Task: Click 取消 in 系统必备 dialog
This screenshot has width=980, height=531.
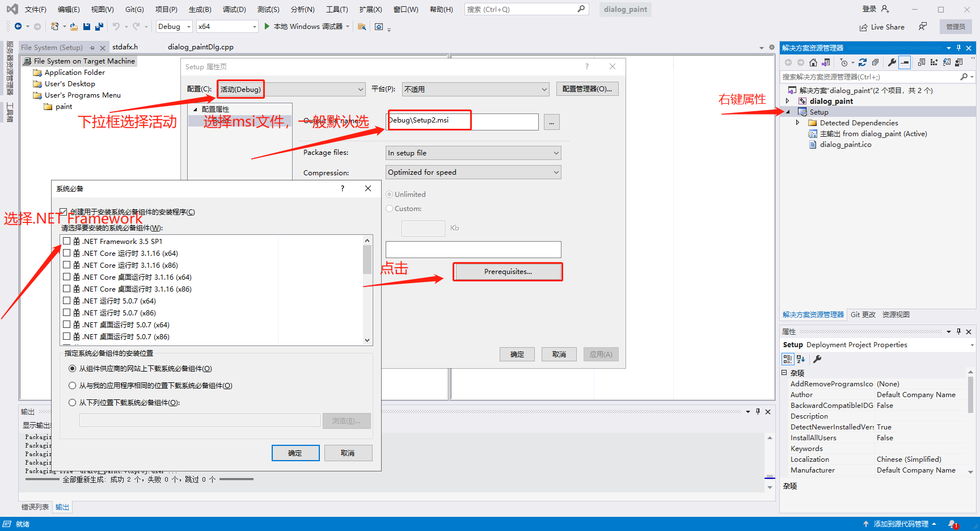Action: click(x=348, y=453)
